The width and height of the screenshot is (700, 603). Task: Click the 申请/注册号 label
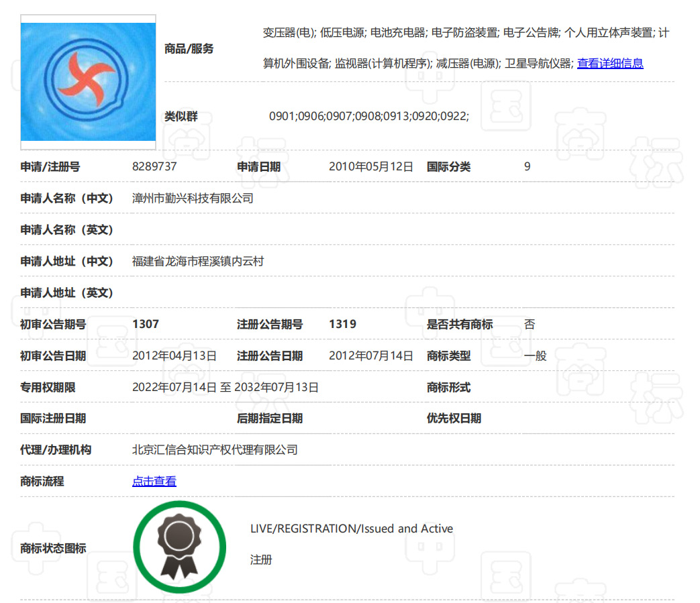click(50, 167)
